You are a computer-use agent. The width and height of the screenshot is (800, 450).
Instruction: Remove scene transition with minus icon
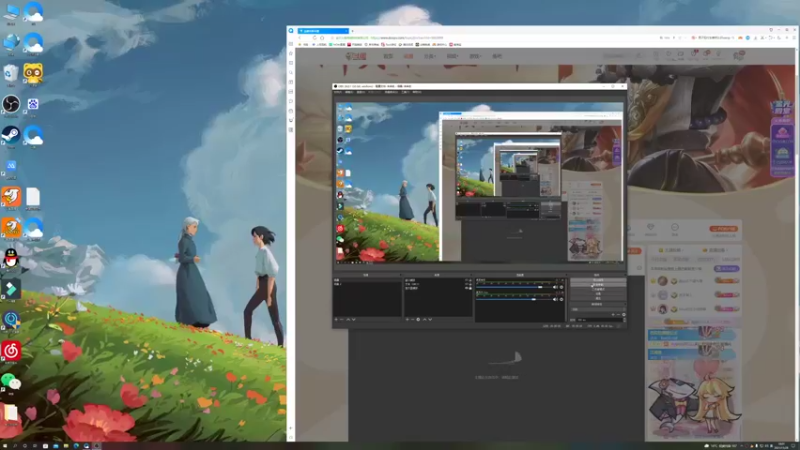coord(618,314)
